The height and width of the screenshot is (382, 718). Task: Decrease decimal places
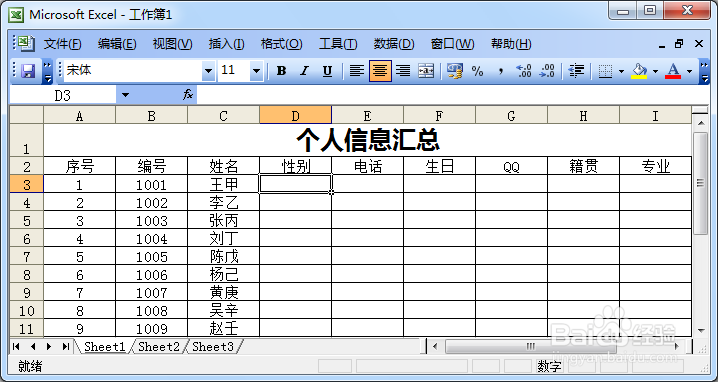click(547, 71)
